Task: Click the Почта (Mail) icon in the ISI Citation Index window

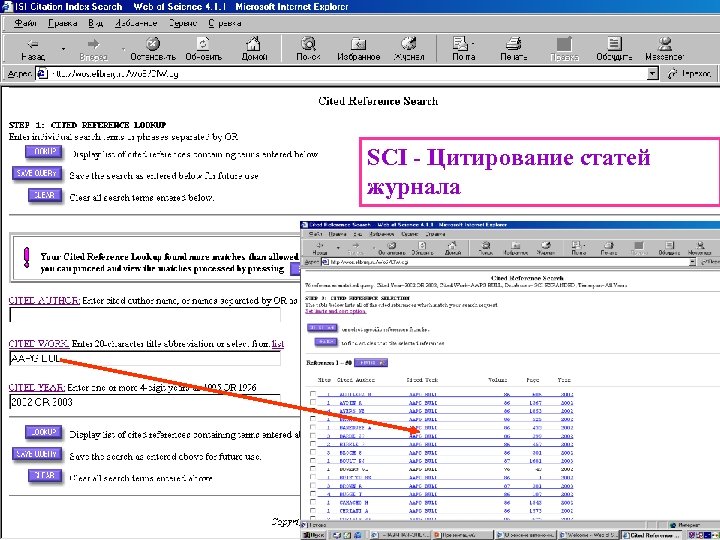Action: coord(461,44)
